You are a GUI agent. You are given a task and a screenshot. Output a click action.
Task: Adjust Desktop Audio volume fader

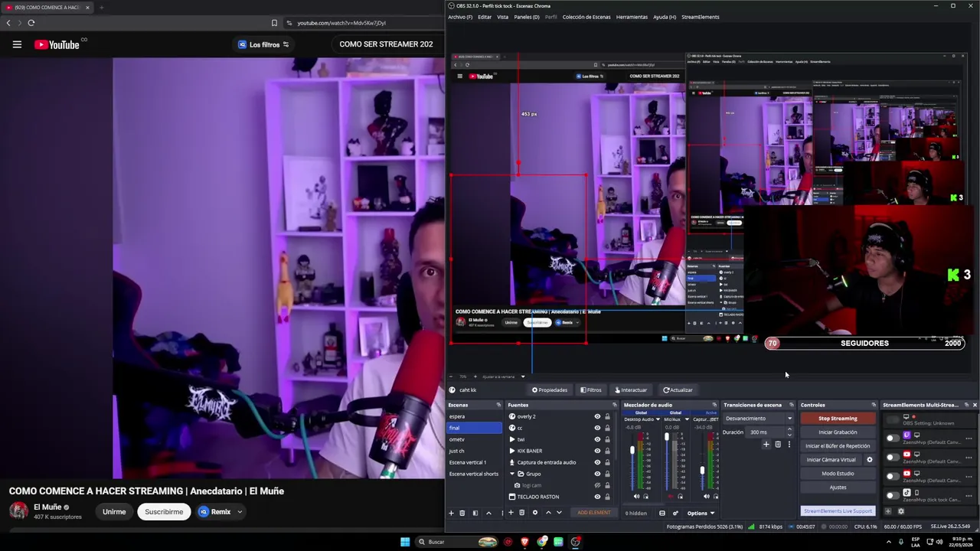click(x=632, y=450)
